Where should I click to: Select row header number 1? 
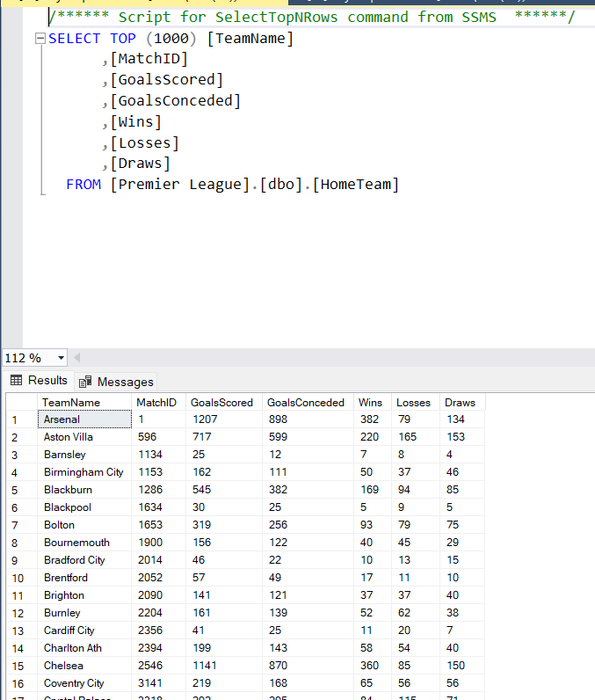coord(22,419)
